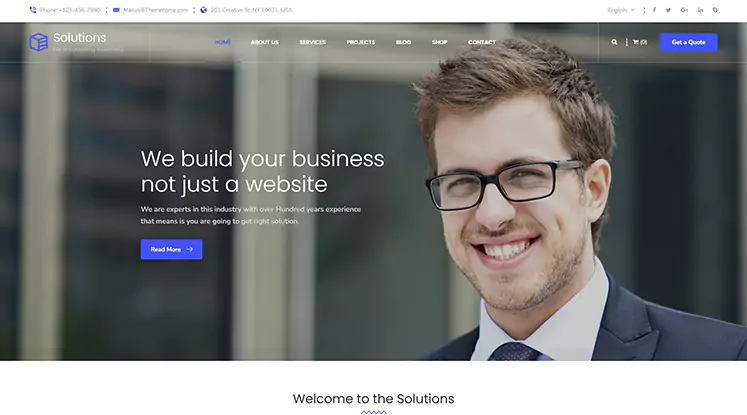Screen dimensions: 747x415
Task: Open the Google Plus social icon
Action: [685, 10]
